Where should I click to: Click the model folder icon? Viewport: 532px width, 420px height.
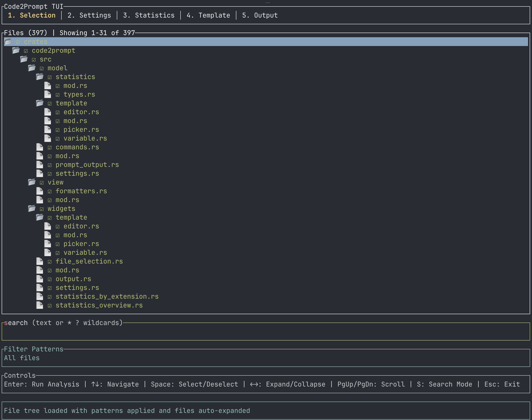tap(32, 68)
